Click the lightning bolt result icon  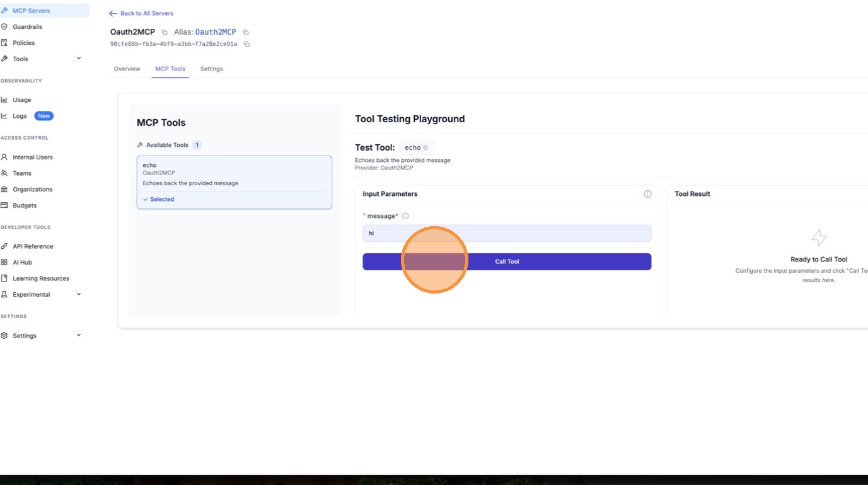pos(819,237)
